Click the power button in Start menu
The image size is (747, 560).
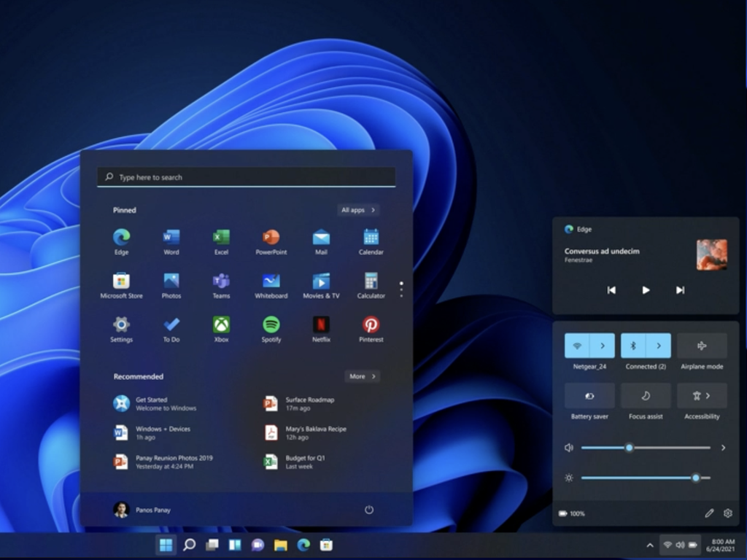coord(368,510)
